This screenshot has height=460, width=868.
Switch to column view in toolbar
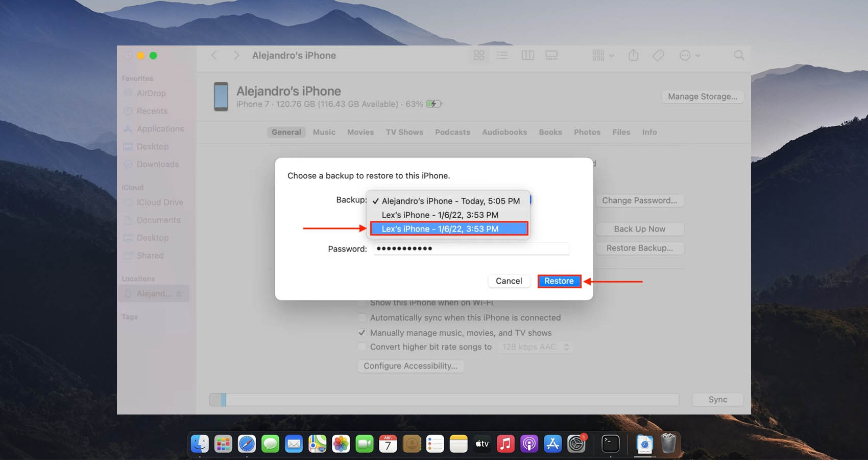coord(527,55)
